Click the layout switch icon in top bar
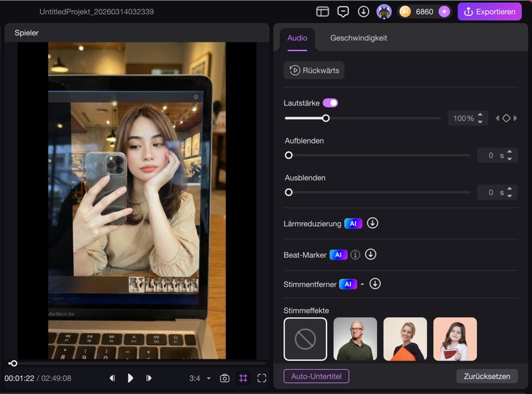The width and height of the screenshot is (532, 394). [x=323, y=11]
